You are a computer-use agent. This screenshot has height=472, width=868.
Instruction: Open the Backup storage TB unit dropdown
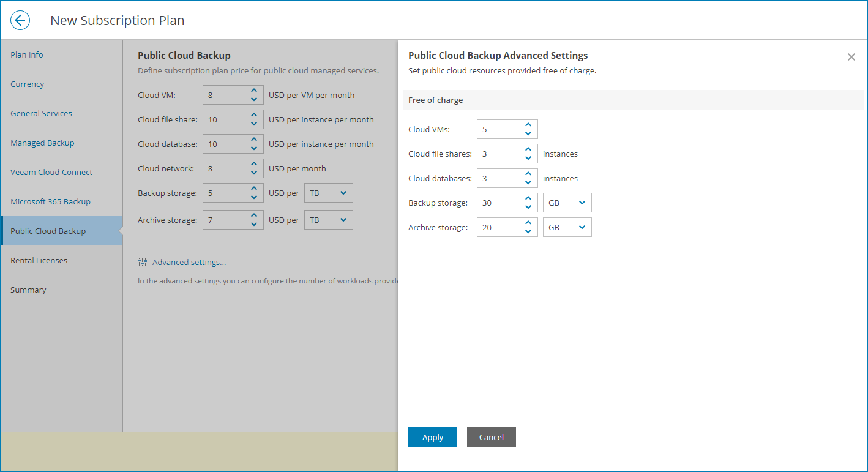[329, 192]
